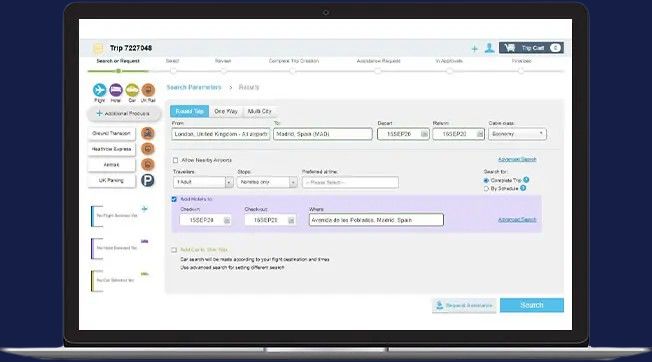Click the Request Assistance button
Image resolution: width=652 pixels, height=362 pixels.
[464, 305]
